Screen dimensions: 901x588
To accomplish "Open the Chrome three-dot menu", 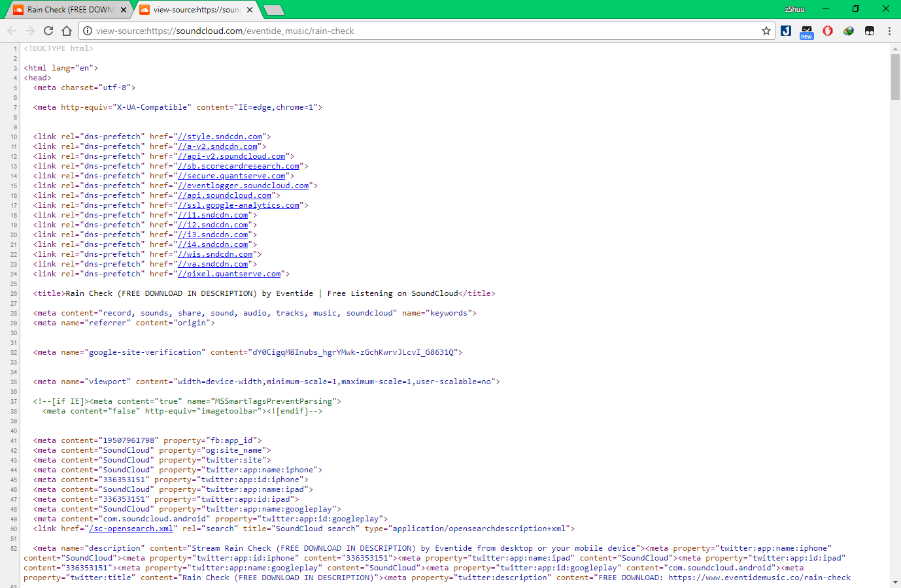I will 889,31.
